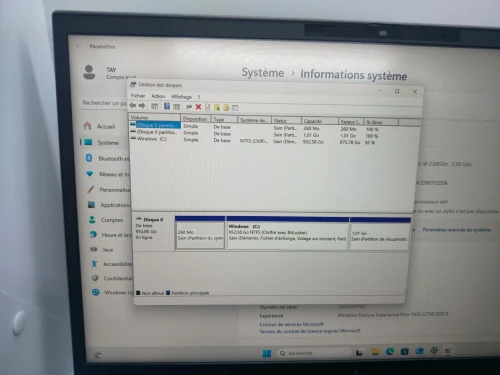The image size is (500, 375).
Task: Click the Disposition column header
Action: [x=196, y=119]
